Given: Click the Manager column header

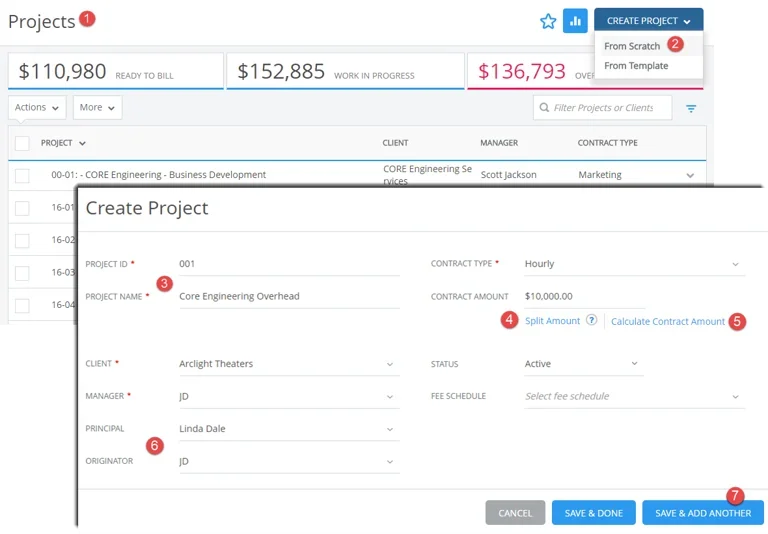Looking at the screenshot, I should (499, 143).
